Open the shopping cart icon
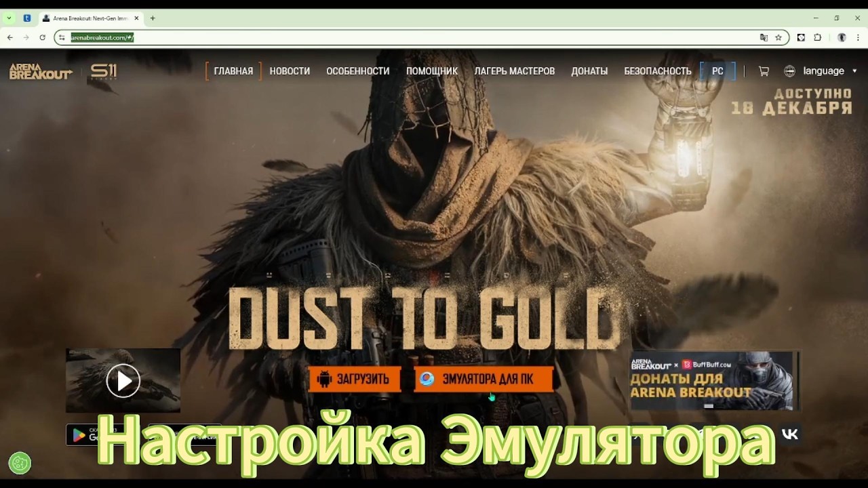The image size is (868, 488). tap(764, 71)
